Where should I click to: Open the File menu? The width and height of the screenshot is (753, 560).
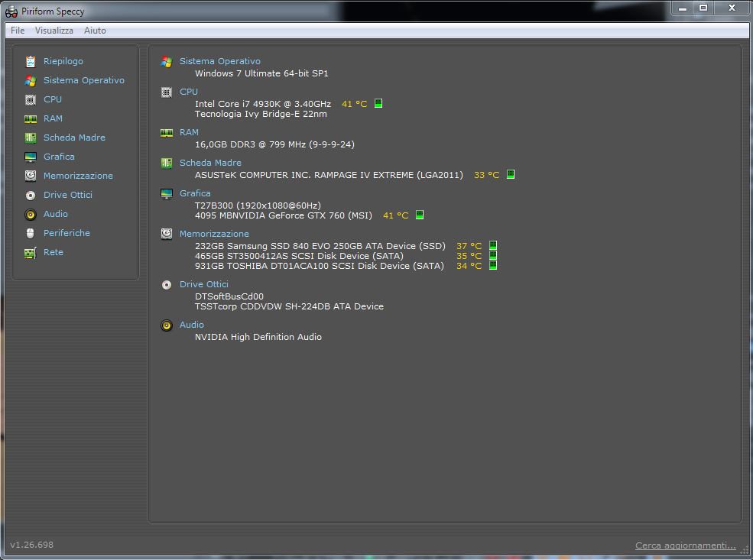[x=18, y=31]
